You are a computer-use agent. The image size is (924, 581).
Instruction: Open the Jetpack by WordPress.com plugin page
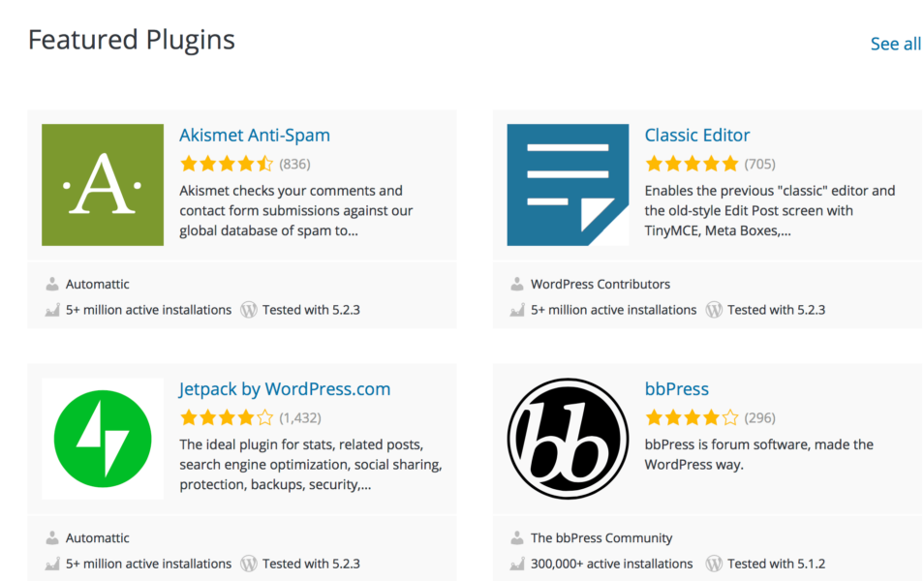pyautogui.click(x=285, y=388)
